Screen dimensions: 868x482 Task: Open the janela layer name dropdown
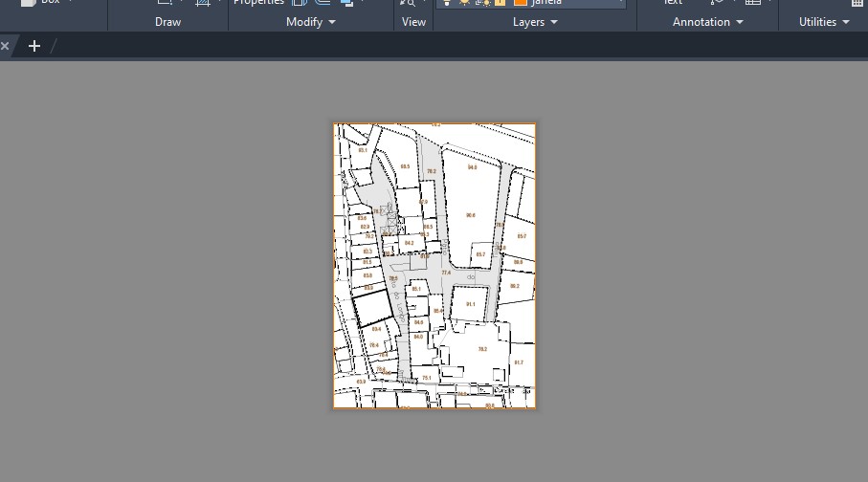[620, 3]
